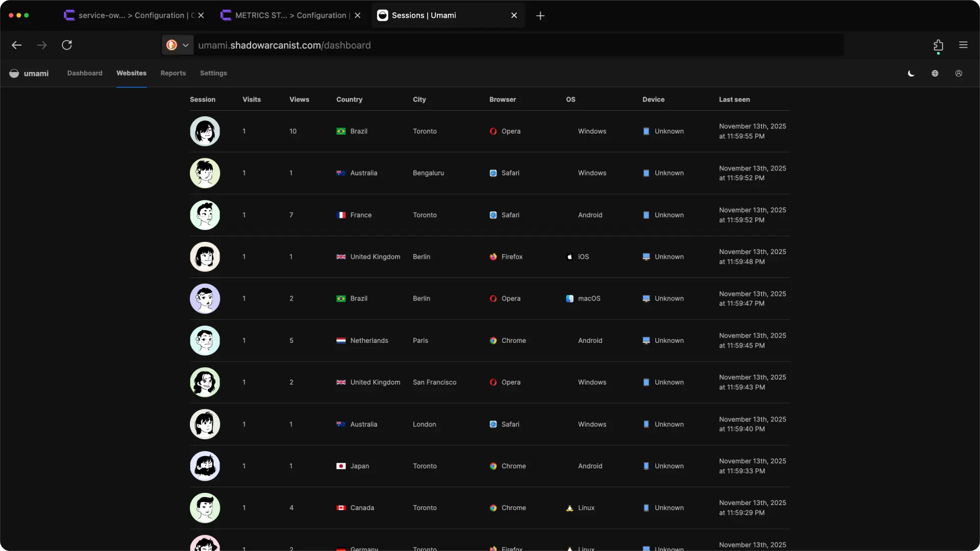This screenshot has width=980, height=551.
Task: Click the DuckDuckGo icon in the address bar
Action: click(172, 45)
